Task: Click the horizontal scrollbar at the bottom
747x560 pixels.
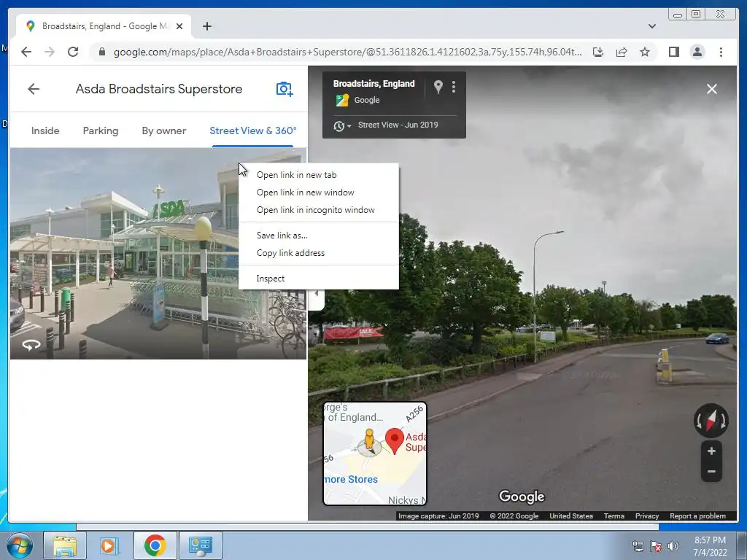Action: click(368, 526)
